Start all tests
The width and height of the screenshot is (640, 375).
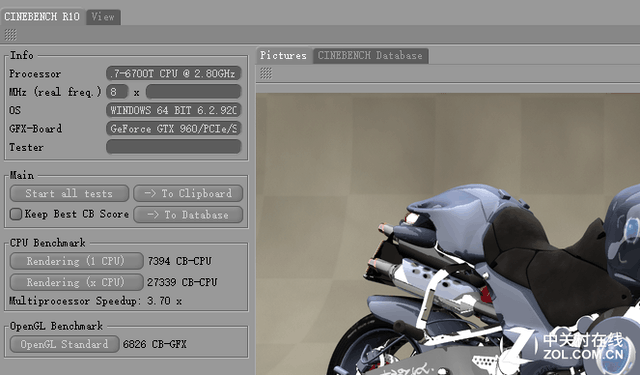click(69, 193)
